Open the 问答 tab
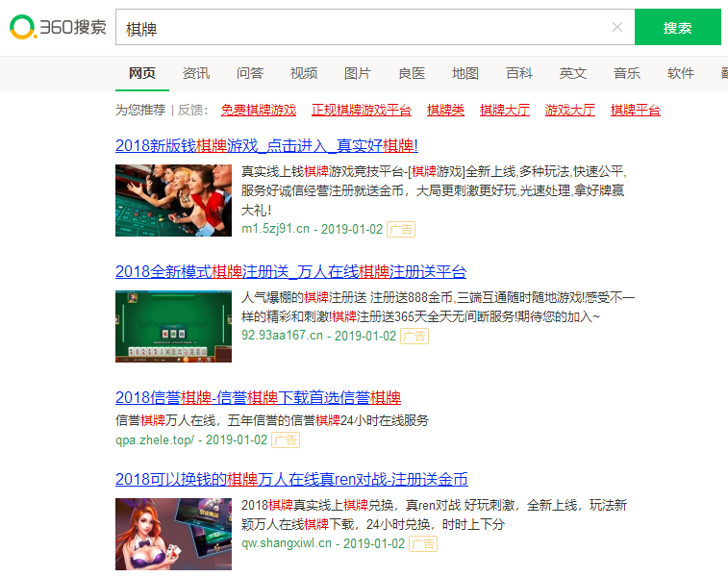728x577 pixels. tap(250, 73)
